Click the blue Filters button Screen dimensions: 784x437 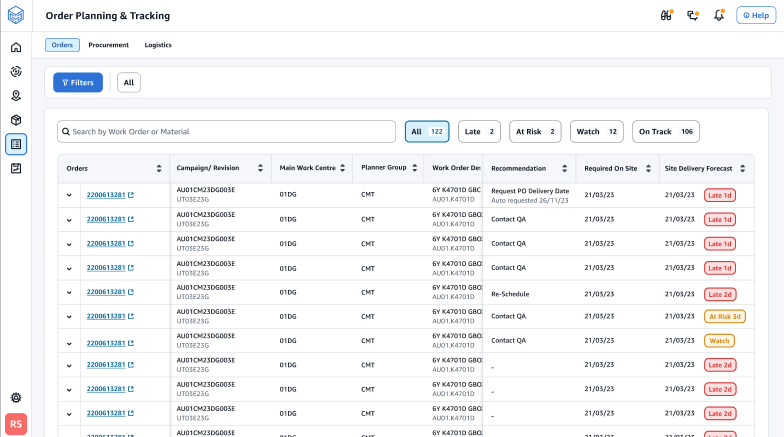coord(78,82)
